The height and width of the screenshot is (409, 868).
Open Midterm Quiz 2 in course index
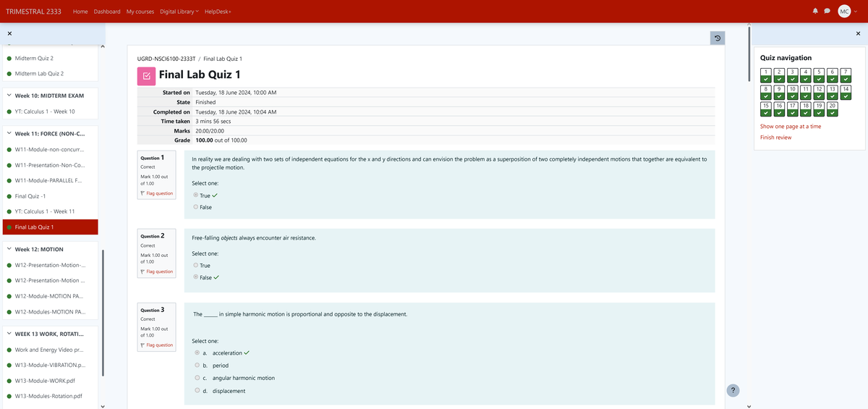point(34,58)
